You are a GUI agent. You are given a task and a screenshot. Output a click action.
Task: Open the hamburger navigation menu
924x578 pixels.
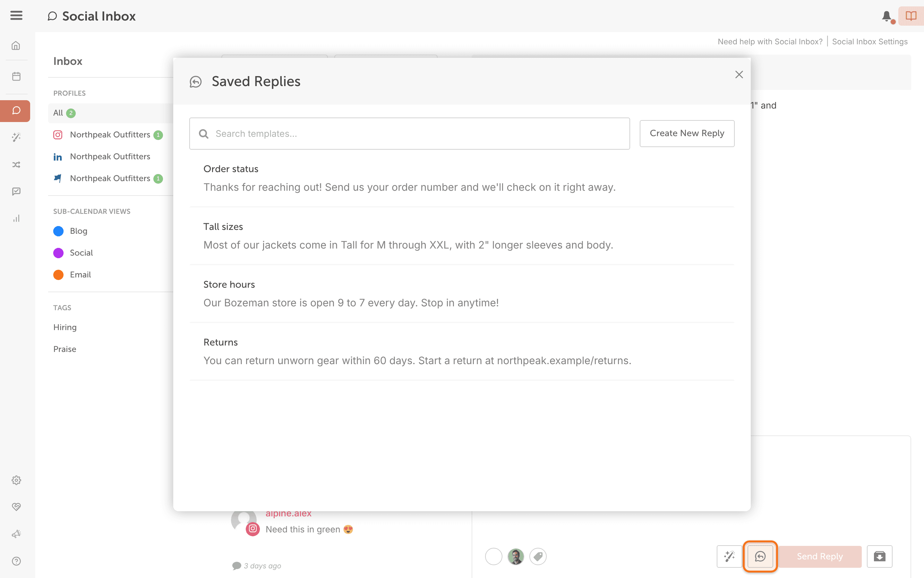tap(16, 15)
